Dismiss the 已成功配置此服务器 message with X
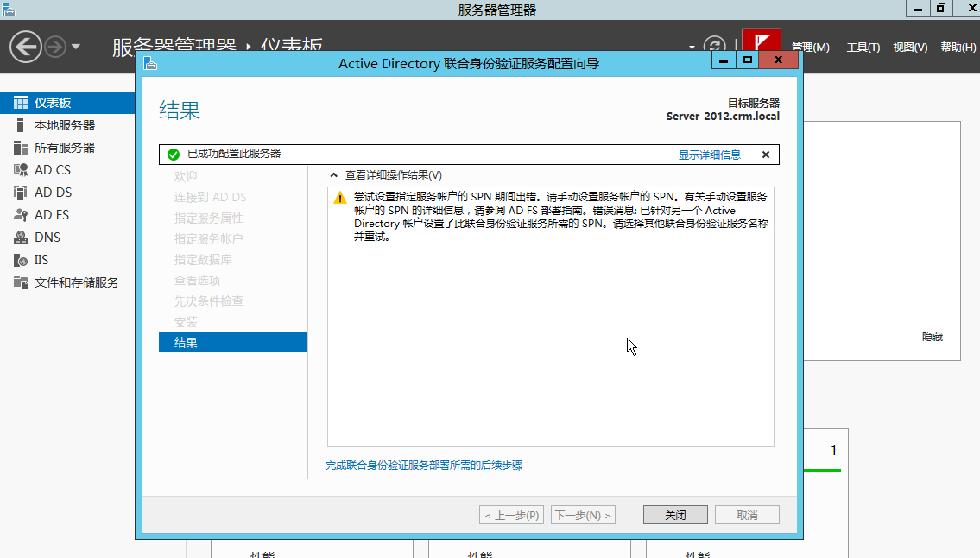The image size is (980, 558). tap(766, 155)
